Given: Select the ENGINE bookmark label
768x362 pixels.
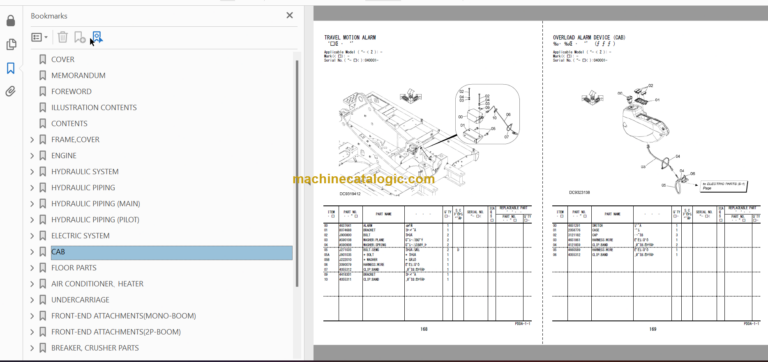Looking at the screenshot, I should (x=64, y=156).
